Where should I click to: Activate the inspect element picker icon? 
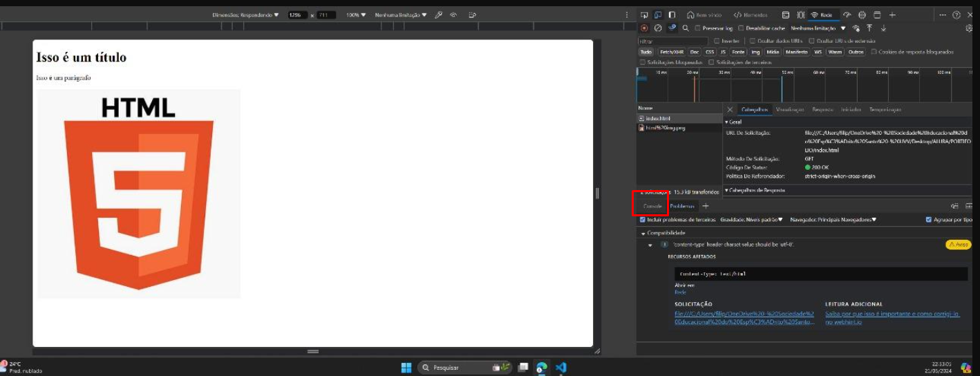(x=644, y=15)
